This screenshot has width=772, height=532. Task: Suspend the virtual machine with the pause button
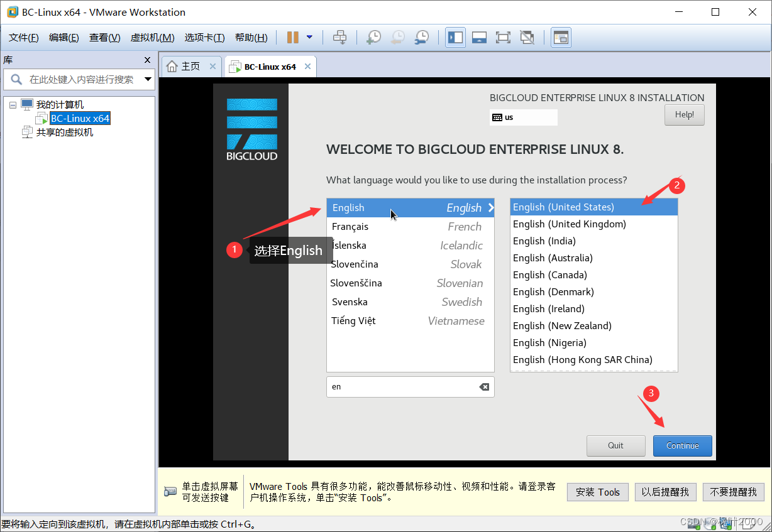pos(294,37)
